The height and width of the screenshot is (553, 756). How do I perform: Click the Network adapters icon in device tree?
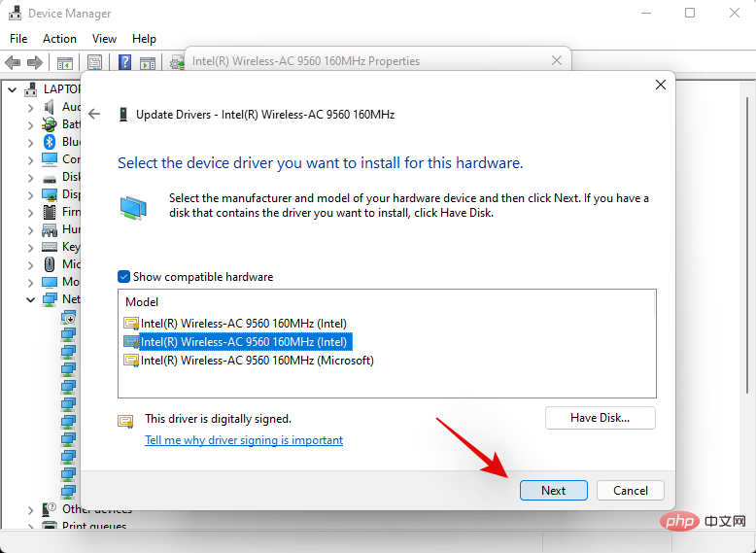[50, 299]
